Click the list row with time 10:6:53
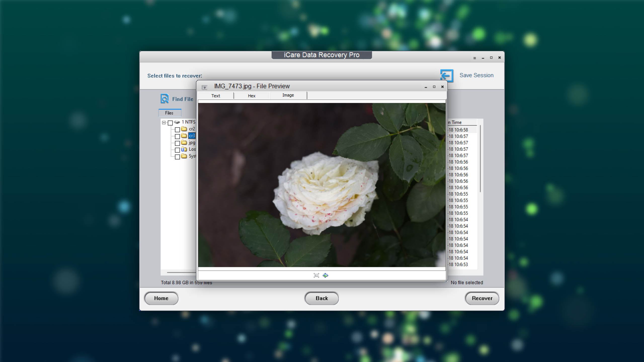 [462, 264]
